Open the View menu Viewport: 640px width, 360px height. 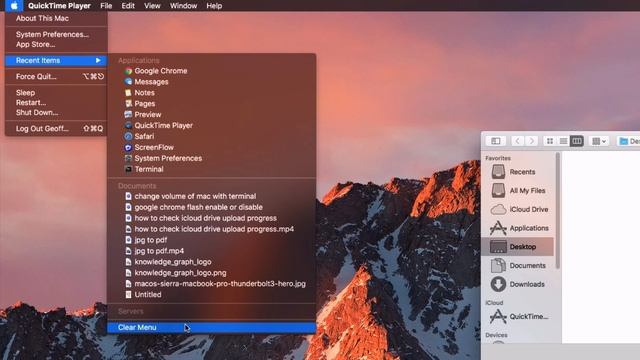point(152,6)
